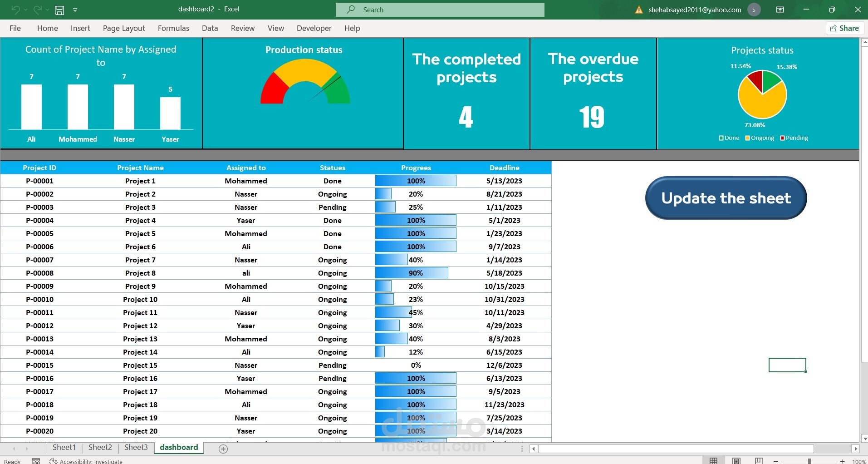Click the account warning triangle icon
Screen dimensions: 868x464
point(639,10)
